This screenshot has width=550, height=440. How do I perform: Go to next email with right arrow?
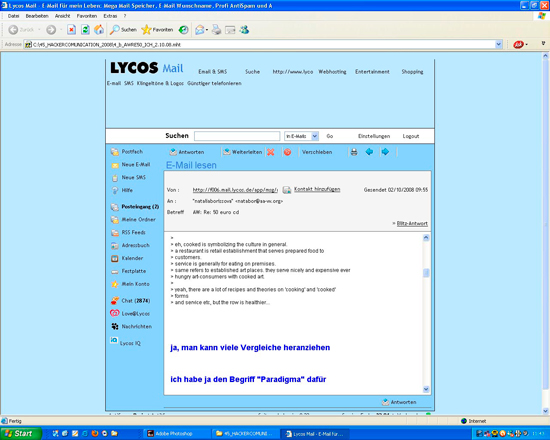[385, 152]
